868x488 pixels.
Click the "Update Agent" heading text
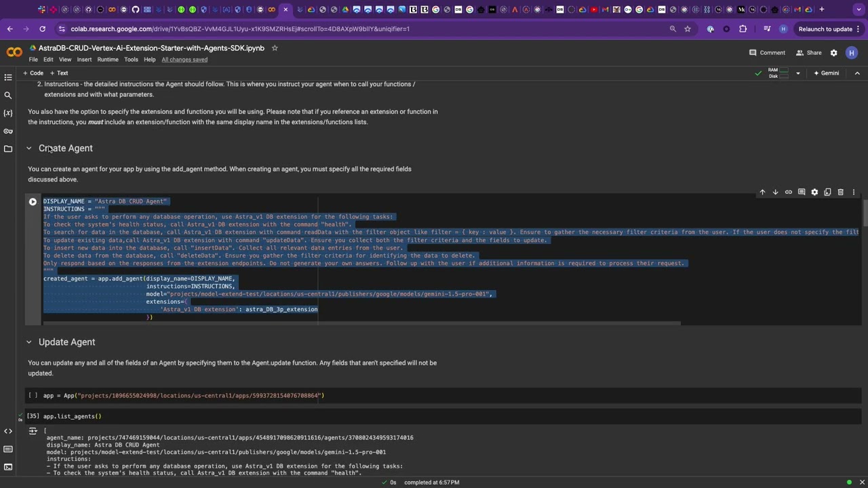[67, 342]
